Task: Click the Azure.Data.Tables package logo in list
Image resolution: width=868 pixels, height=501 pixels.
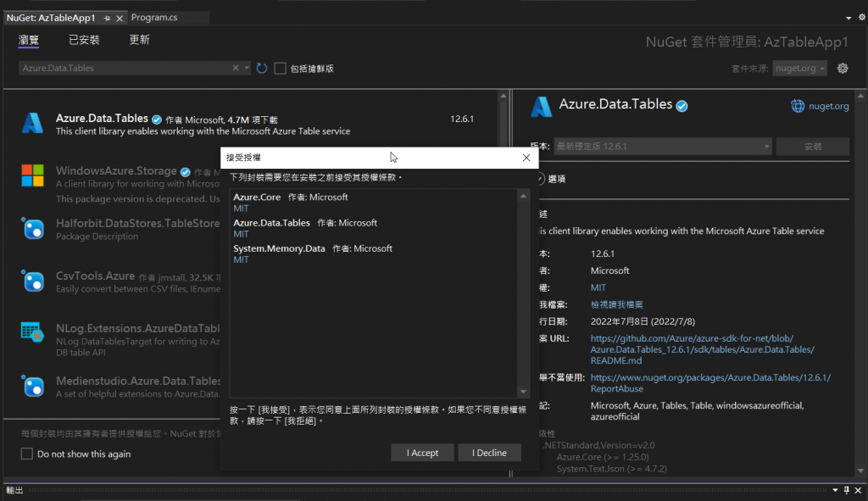Action: point(33,123)
